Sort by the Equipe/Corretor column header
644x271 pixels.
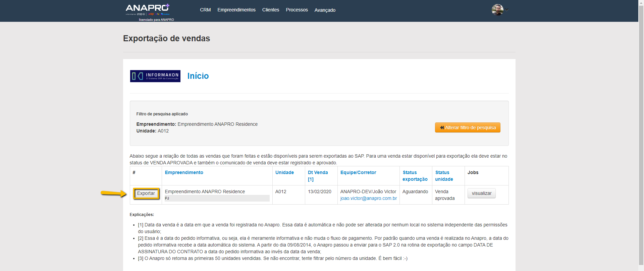coord(358,172)
